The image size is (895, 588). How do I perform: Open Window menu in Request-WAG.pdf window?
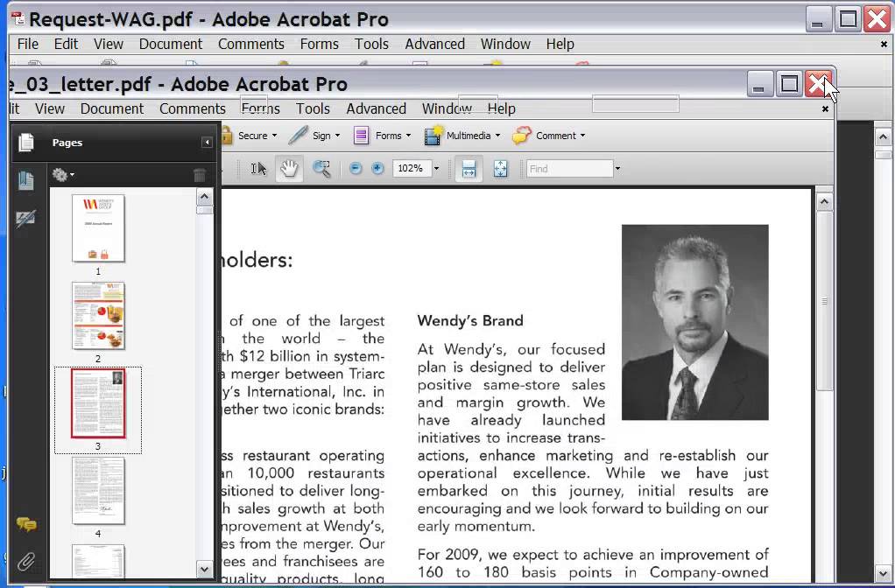click(x=505, y=44)
